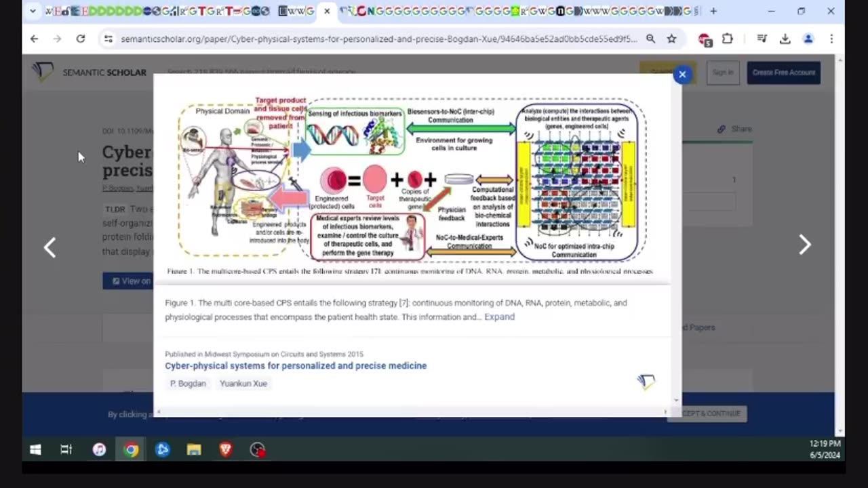Reload the page
The height and width of the screenshot is (488, 868).
[81, 39]
